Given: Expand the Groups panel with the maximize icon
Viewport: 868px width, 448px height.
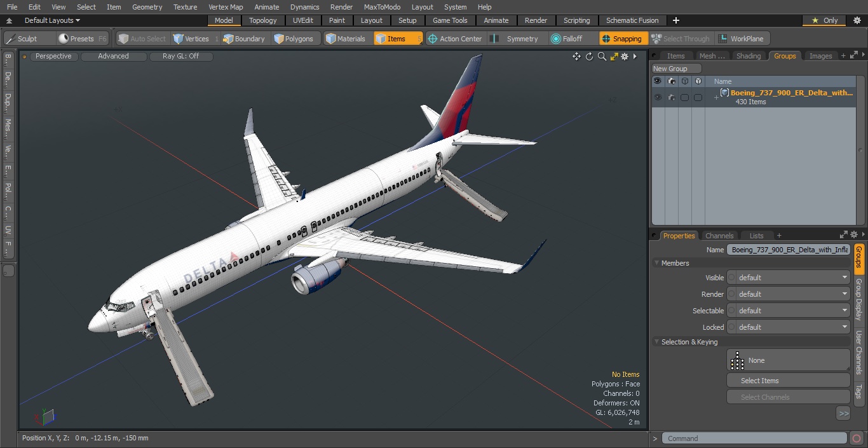Looking at the screenshot, I should [854, 56].
